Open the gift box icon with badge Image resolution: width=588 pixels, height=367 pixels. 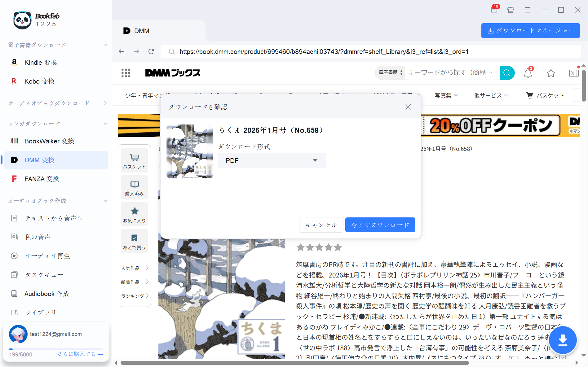click(x=494, y=10)
